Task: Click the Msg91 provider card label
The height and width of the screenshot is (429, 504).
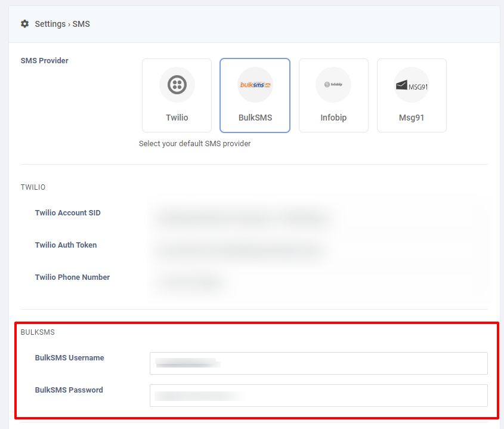Action: (412, 118)
